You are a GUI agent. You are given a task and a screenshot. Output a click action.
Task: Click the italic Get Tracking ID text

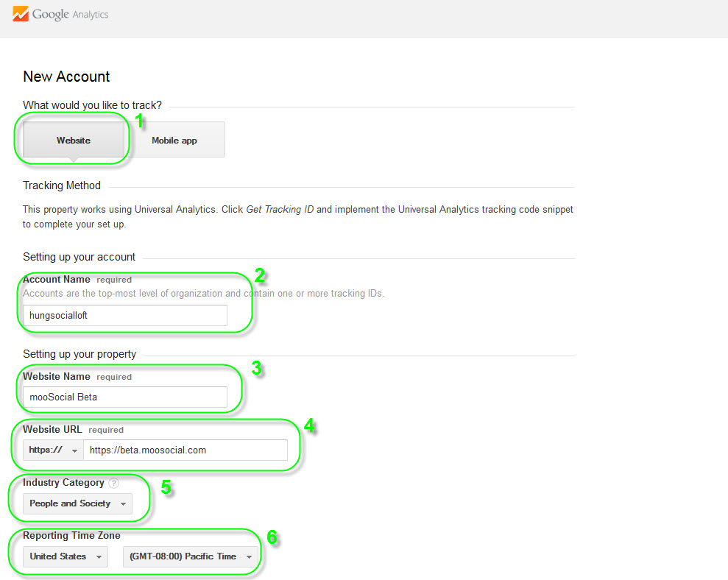tap(280, 210)
